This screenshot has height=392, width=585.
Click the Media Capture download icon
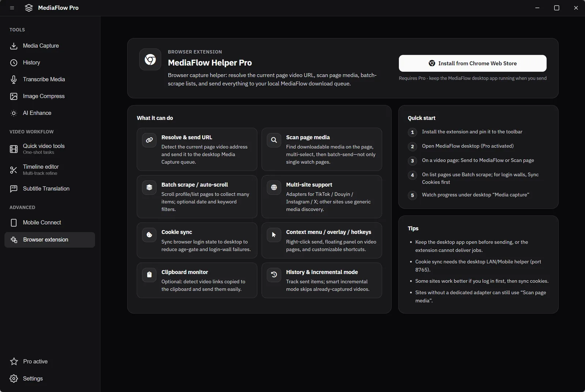[14, 46]
